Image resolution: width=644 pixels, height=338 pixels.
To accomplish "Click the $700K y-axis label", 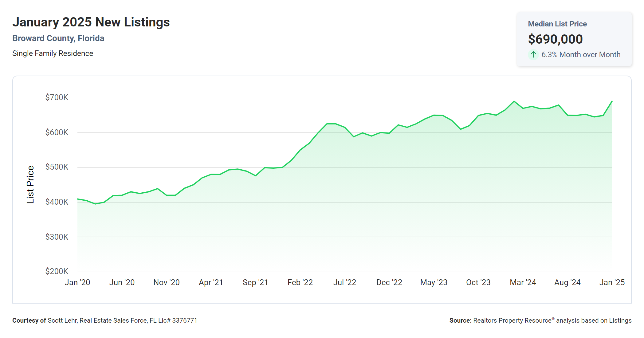I will (57, 98).
